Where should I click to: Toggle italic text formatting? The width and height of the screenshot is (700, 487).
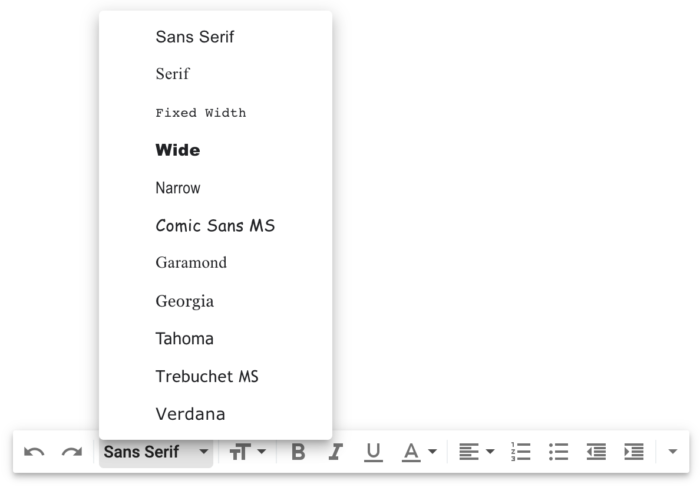pyautogui.click(x=335, y=452)
